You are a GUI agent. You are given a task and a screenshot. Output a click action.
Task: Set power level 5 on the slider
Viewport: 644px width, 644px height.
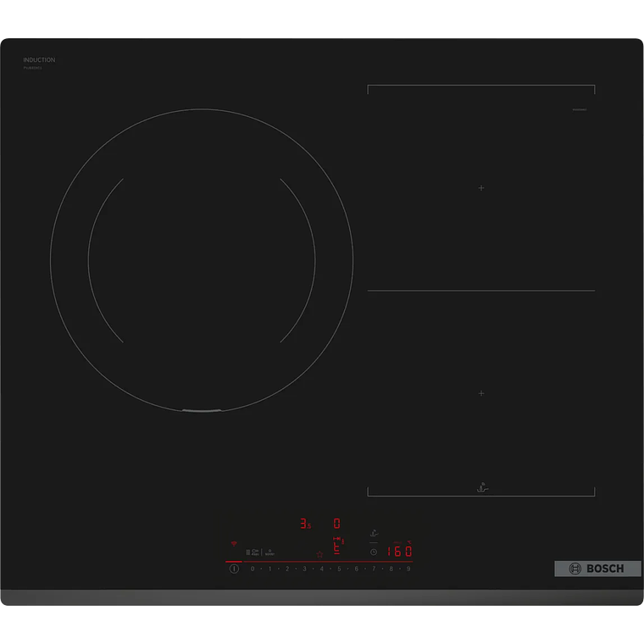point(339,569)
